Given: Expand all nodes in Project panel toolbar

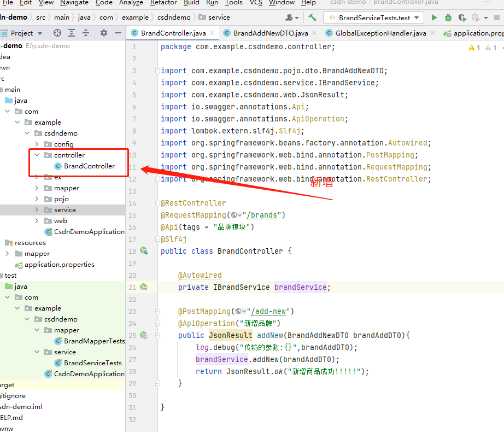Looking at the screenshot, I should [71, 33].
